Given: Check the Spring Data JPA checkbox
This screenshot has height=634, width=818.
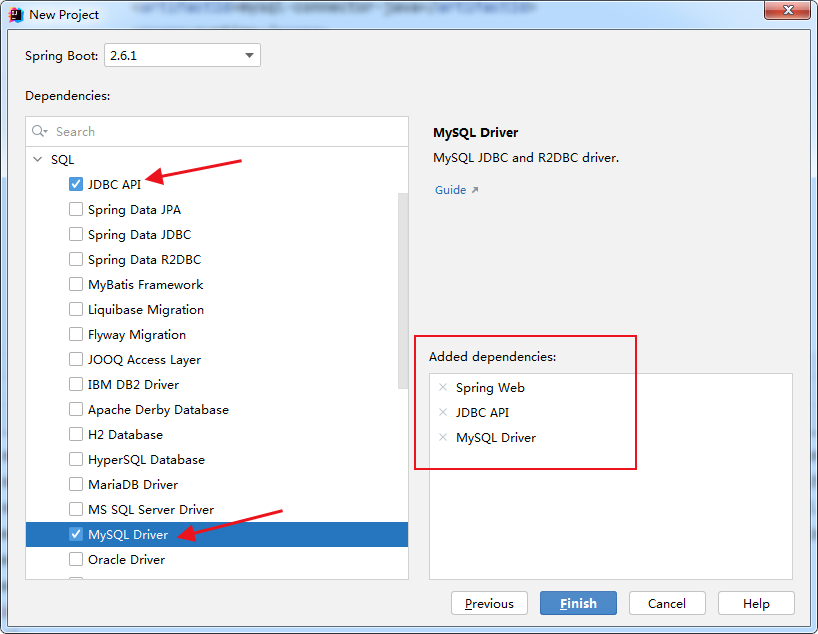Looking at the screenshot, I should (76, 209).
